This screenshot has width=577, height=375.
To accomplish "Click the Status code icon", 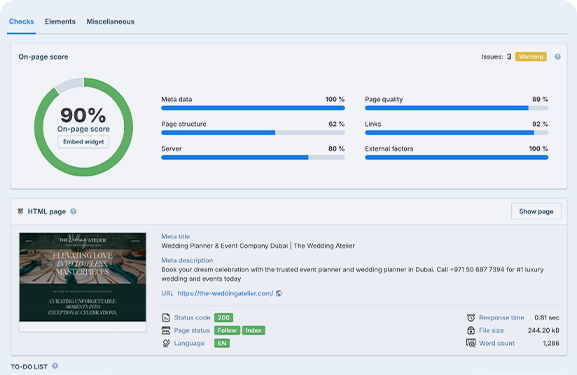I will pyautogui.click(x=166, y=317).
